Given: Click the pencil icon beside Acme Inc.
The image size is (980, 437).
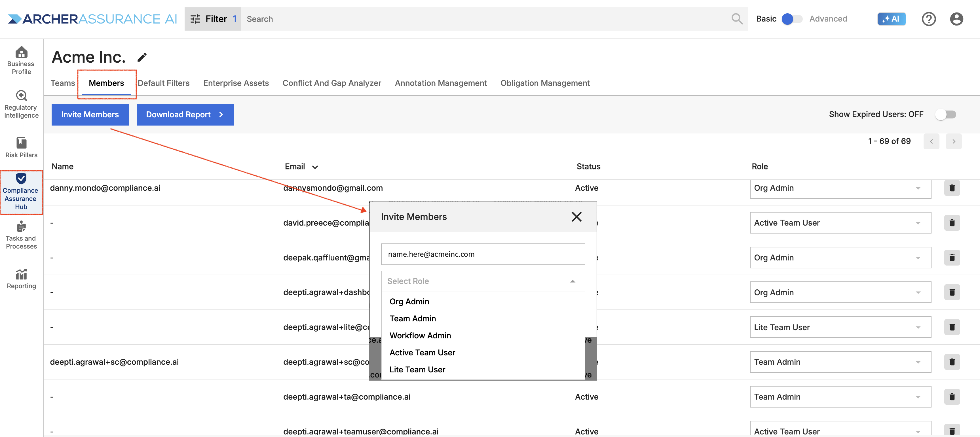Looking at the screenshot, I should point(142,58).
